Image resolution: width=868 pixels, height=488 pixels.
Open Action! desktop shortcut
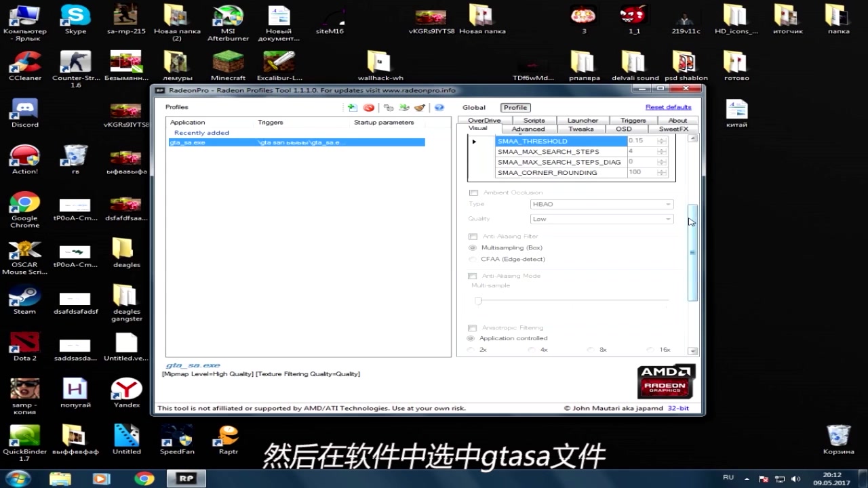pyautogui.click(x=25, y=159)
